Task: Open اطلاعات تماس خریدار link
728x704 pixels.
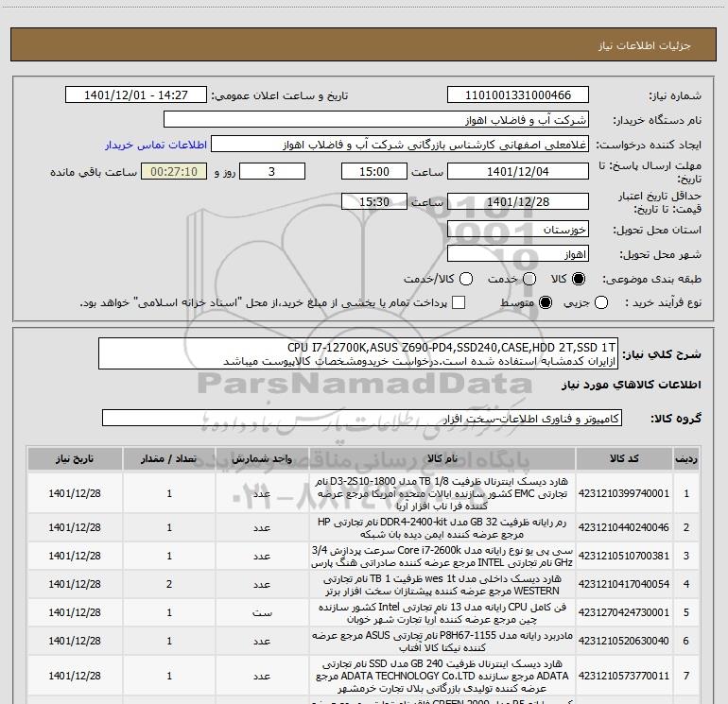Action: pos(156,145)
